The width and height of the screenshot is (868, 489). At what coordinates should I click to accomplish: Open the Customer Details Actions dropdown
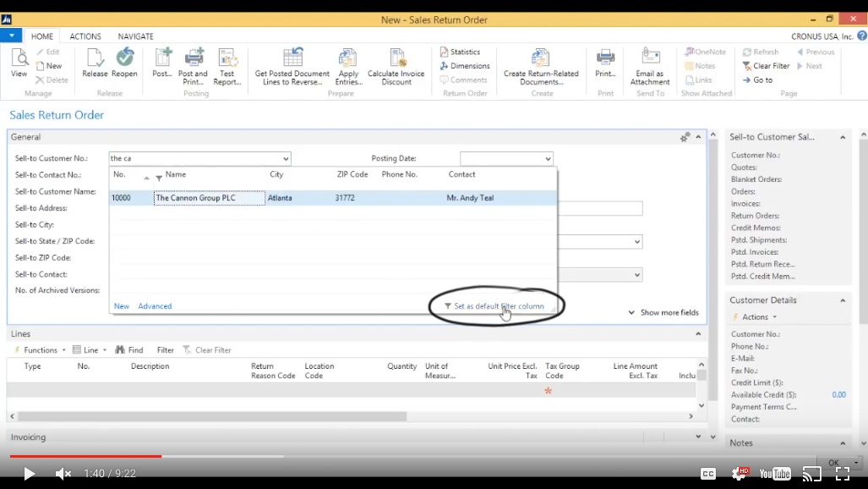755,317
